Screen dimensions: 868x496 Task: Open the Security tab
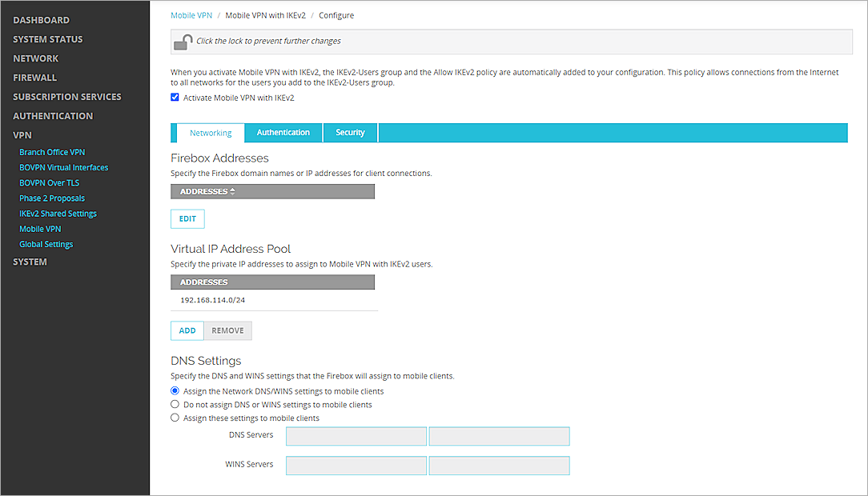(350, 132)
